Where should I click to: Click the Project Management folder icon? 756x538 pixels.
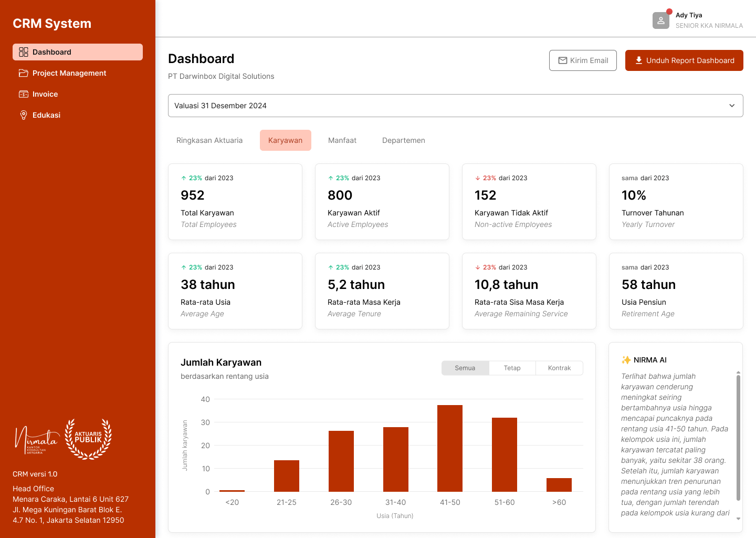tap(24, 73)
